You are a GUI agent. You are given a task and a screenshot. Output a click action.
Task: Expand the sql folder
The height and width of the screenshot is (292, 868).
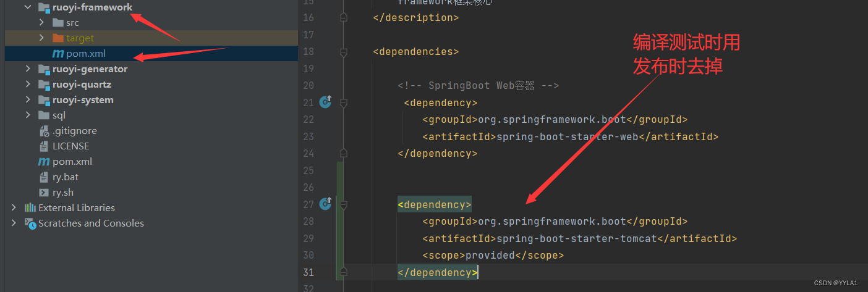click(27, 115)
